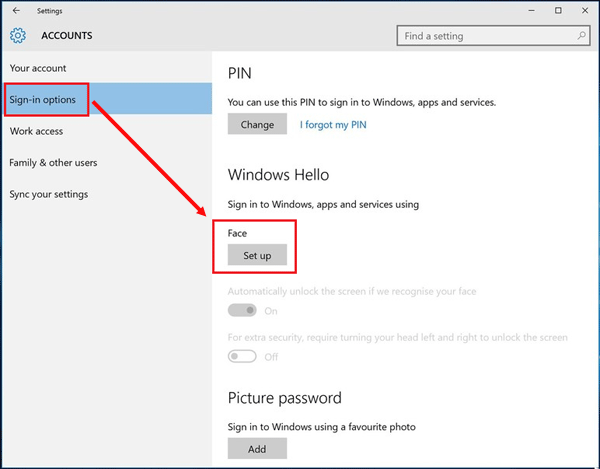The height and width of the screenshot is (469, 600).
Task: Click the ACCOUNTS page title
Action: pyautogui.click(x=67, y=36)
